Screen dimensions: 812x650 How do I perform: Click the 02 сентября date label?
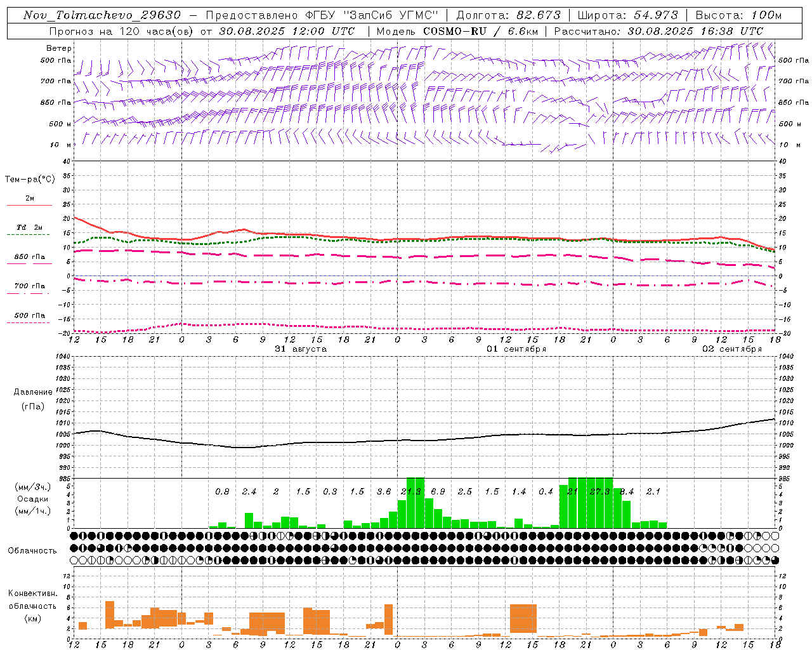(732, 349)
